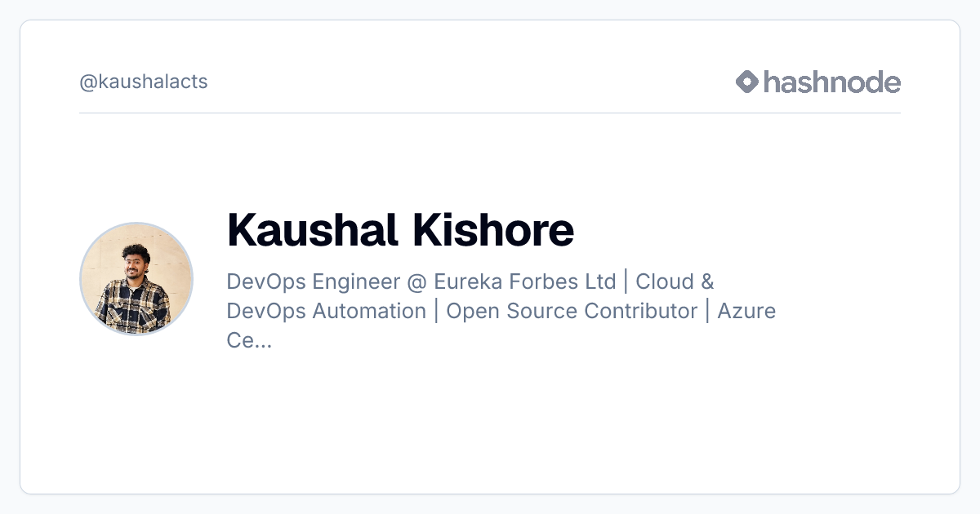Select the "DevOps Engineer" text in bio
The width and height of the screenshot is (980, 514).
(x=313, y=282)
